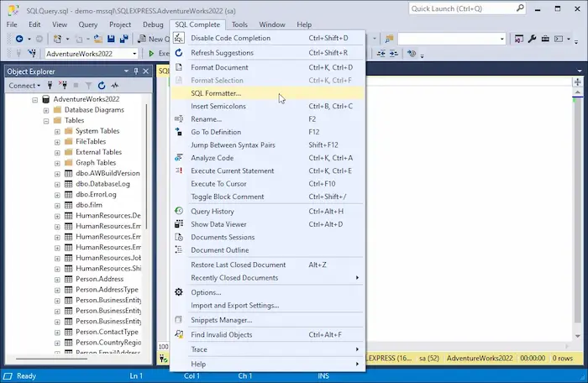Screen dimensions: 588x383
Task: Click the Save file toolbar icon
Action: tap(111, 39)
